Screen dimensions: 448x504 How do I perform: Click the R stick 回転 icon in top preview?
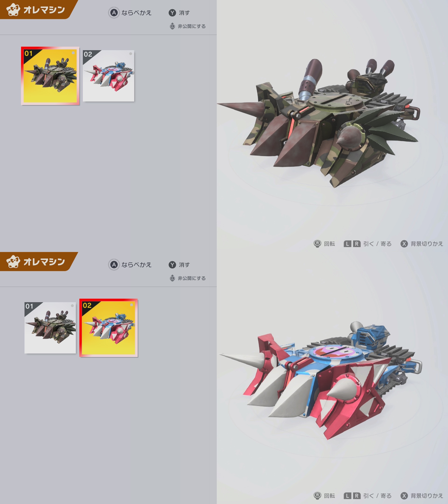(x=317, y=244)
